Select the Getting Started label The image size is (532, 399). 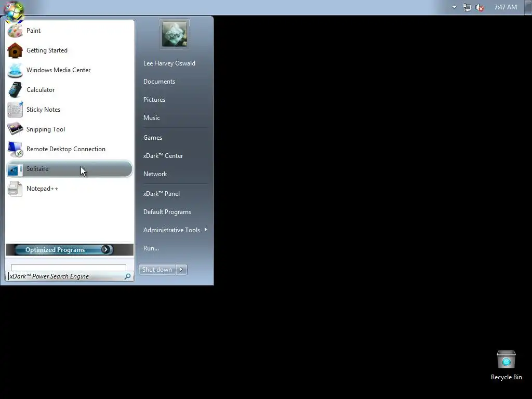click(x=47, y=50)
